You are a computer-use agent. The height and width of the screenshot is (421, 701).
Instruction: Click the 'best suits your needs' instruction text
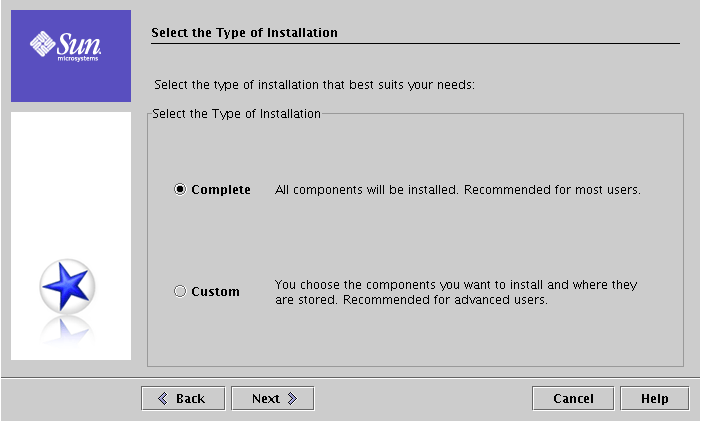[x=314, y=85]
